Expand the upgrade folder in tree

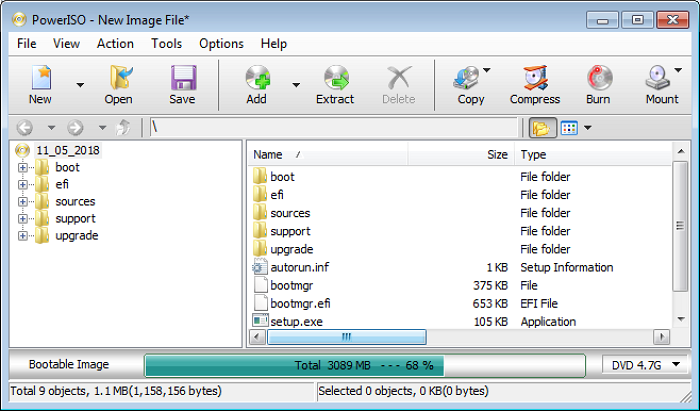(x=22, y=236)
